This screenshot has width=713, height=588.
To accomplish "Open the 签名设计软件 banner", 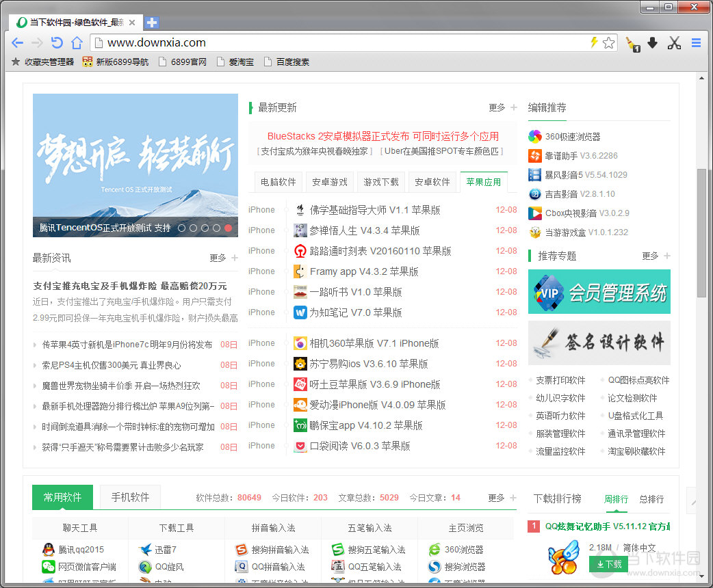I will [599, 343].
